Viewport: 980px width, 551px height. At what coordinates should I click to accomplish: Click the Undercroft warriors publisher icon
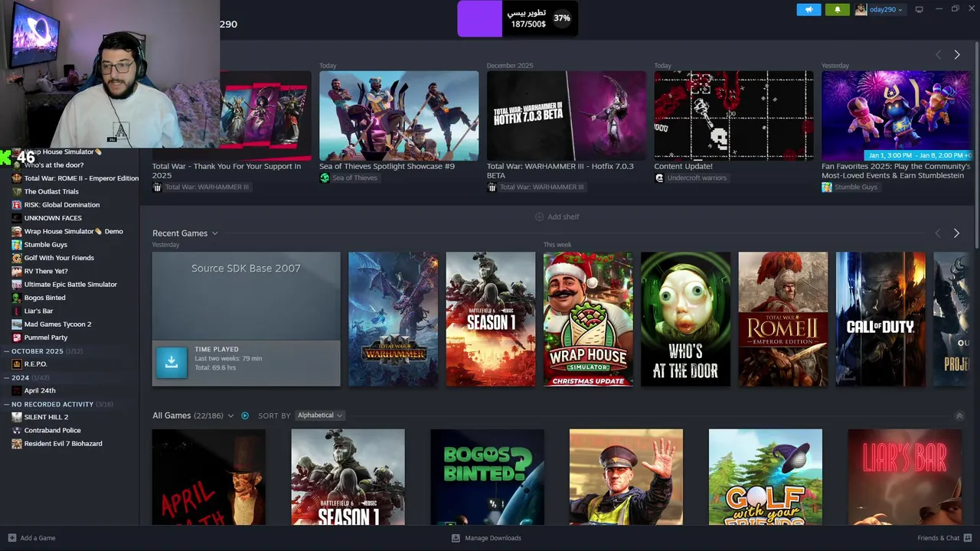coord(659,178)
